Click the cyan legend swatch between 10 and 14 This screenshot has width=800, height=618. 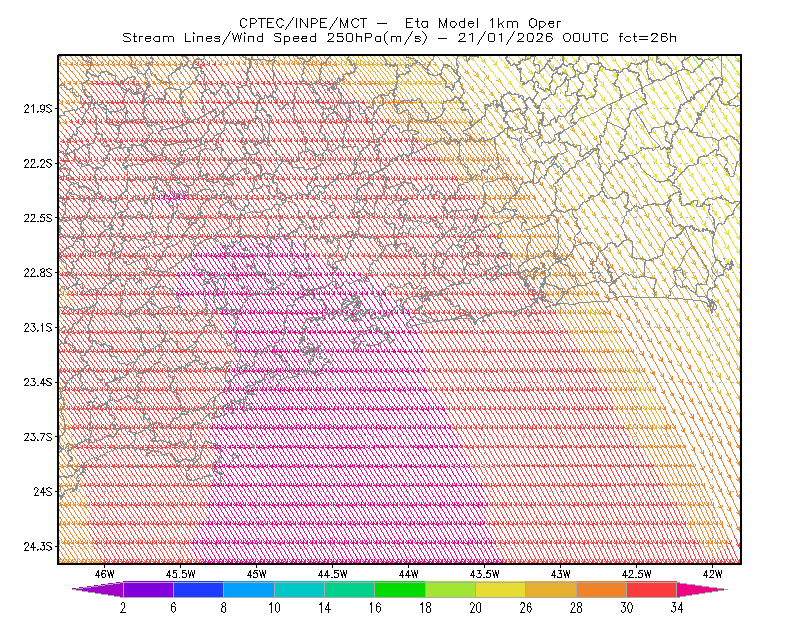click(x=299, y=589)
